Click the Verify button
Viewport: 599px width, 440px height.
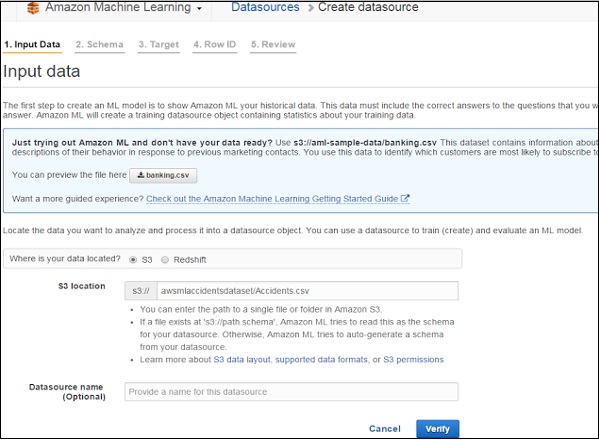tap(437, 429)
